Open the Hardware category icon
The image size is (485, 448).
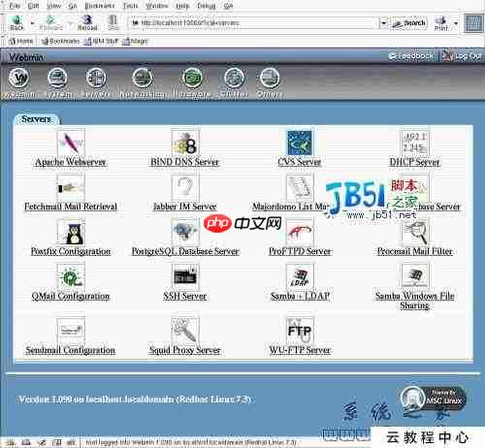tap(192, 78)
